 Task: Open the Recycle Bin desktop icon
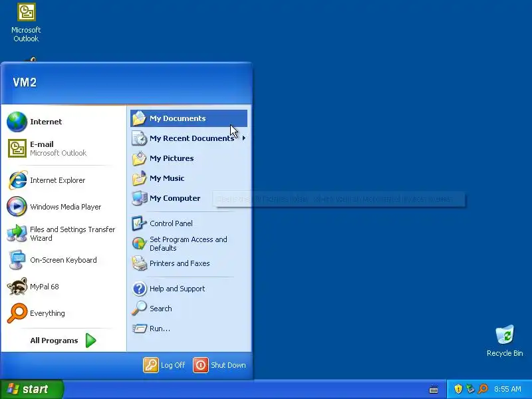[x=505, y=335]
